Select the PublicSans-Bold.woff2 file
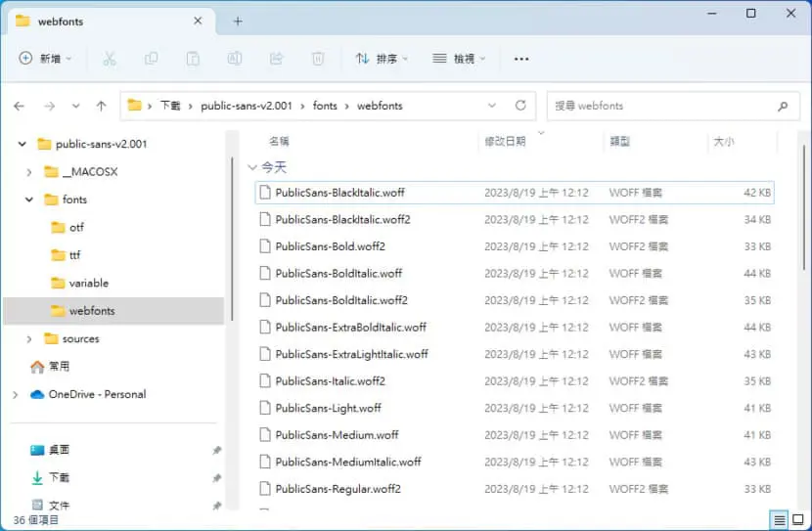 (x=515, y=246)
